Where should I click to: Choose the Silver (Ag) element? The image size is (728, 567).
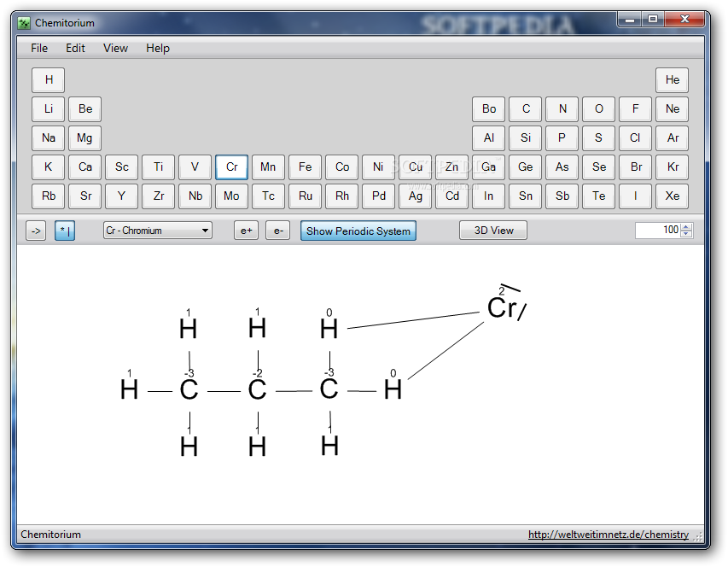coord(415,196)
